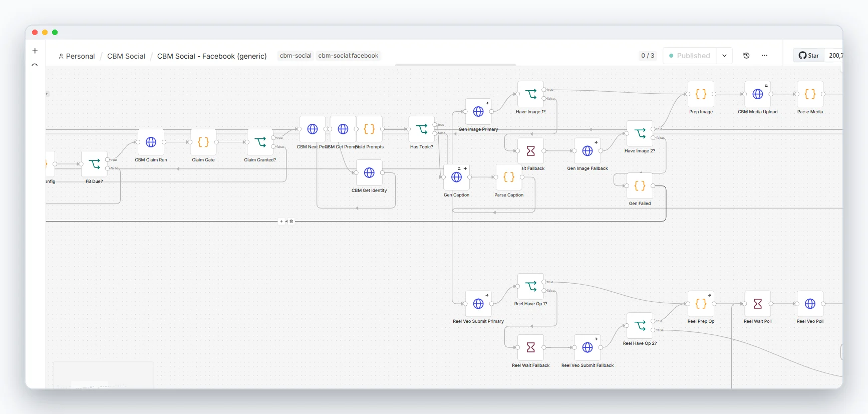Star the project on GitHub

(809, 56)
